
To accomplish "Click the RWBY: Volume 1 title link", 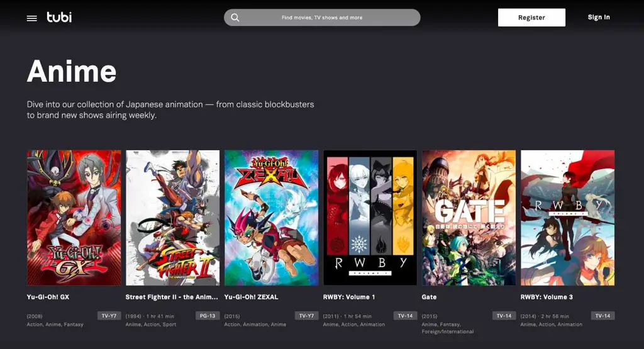I will point(349,297).
